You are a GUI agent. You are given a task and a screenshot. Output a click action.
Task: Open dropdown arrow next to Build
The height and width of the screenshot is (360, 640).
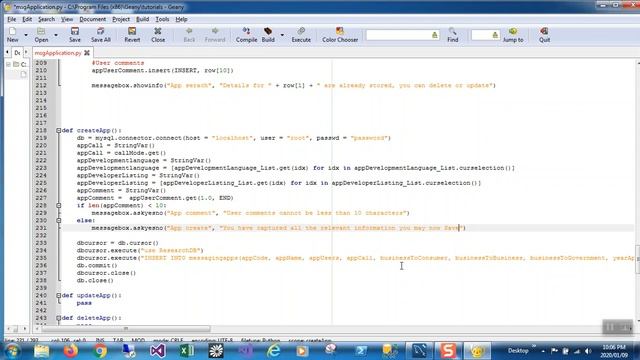click(282, 35)
